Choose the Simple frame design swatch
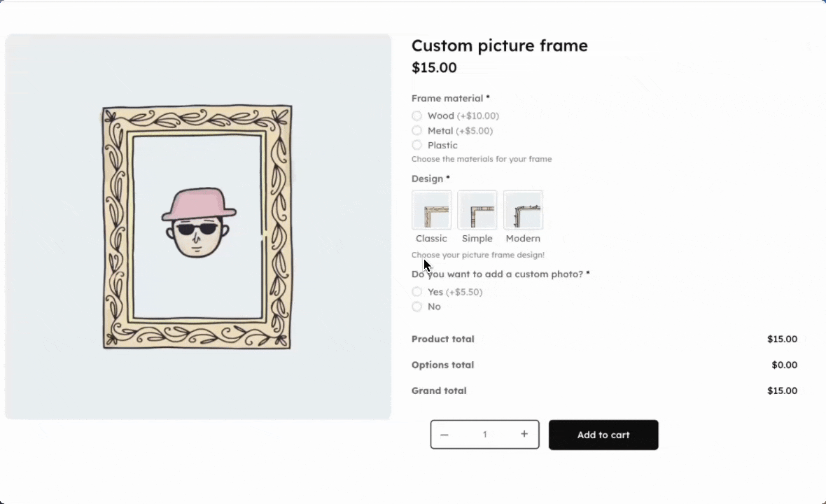Screen dimensions: 826x504 click(x=477, y=210)
